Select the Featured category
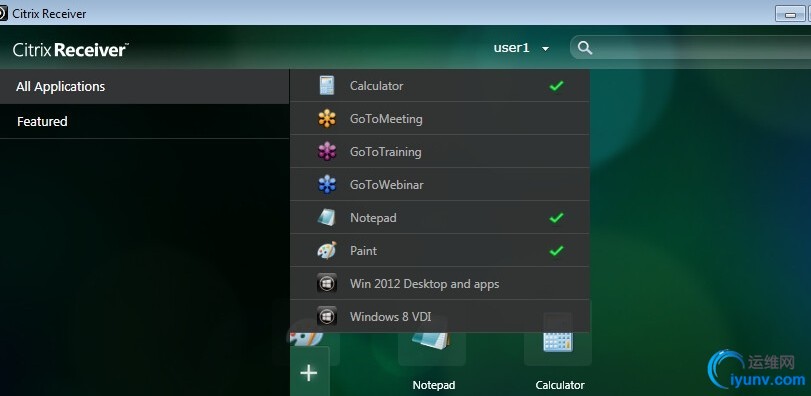Image resolution: width=811 pixels, height=396 pixels. [x=144, y=121]
